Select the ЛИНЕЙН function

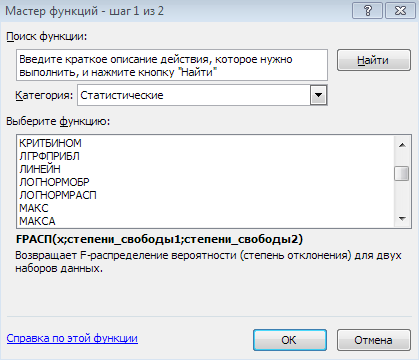point(206,169)
